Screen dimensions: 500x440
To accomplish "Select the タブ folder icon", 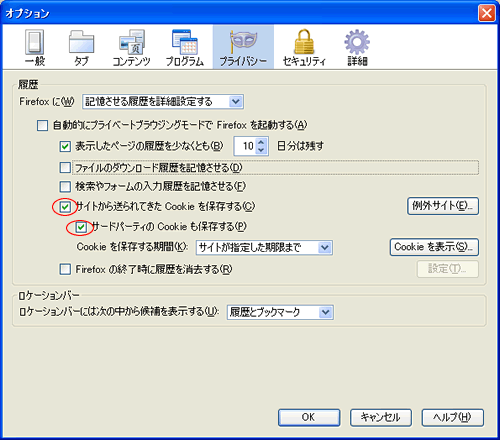I will pyautogui.click(x=81, y=42).
